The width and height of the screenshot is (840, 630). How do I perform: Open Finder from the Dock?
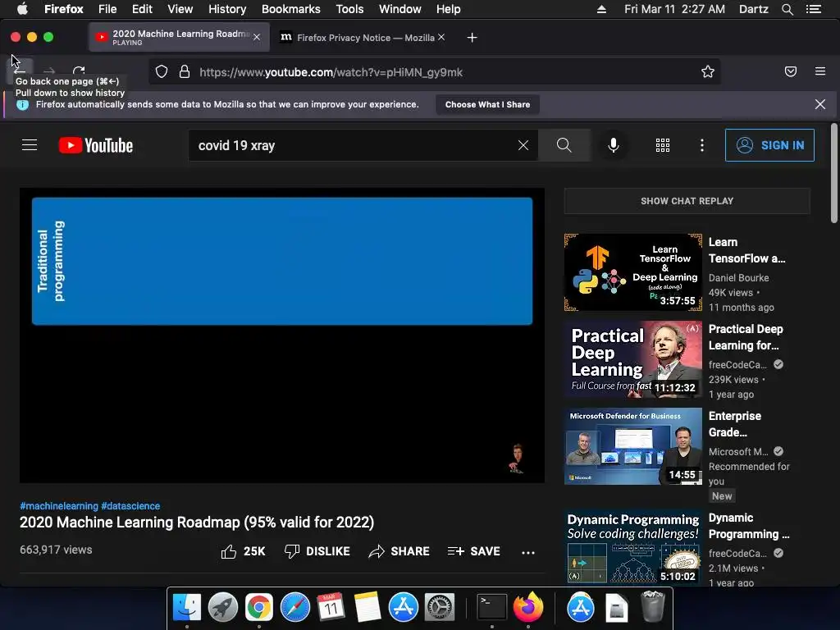[186, 608]
